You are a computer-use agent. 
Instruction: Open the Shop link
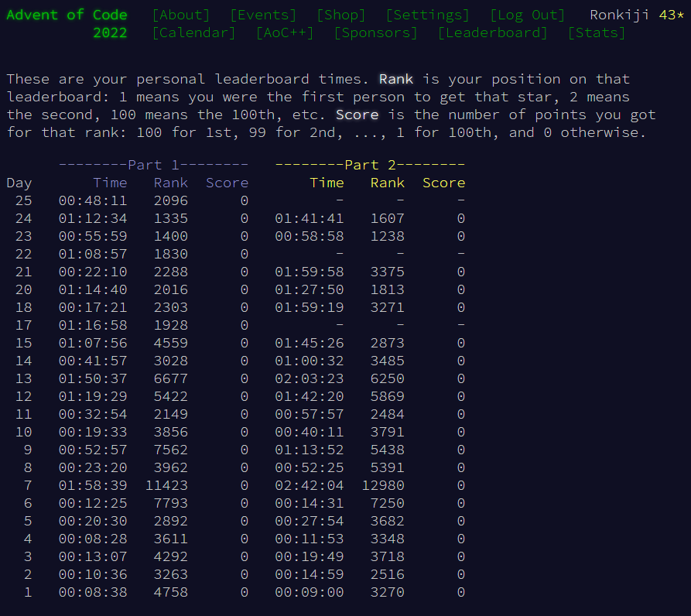pos(341,15)
